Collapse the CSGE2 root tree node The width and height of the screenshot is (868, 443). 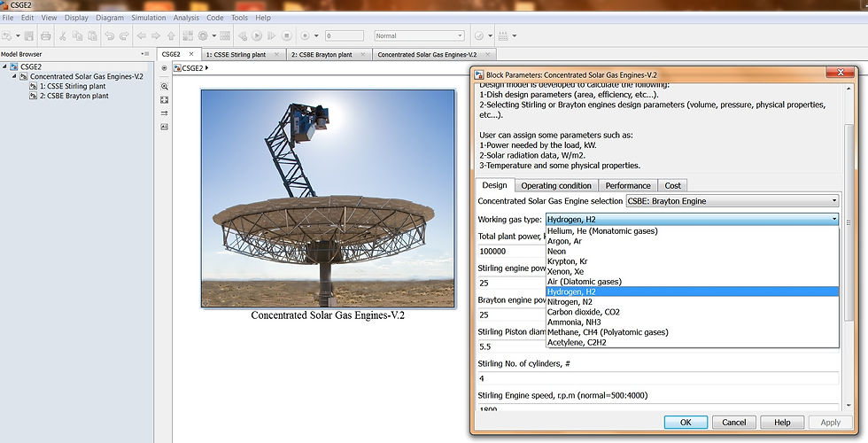pyautogui.click(x=4, y=66)
